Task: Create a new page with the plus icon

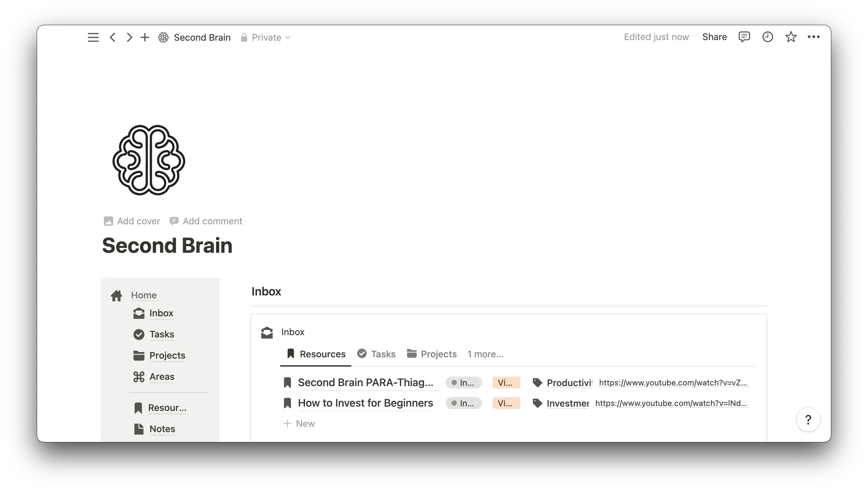Action: [x=145, y=37]
